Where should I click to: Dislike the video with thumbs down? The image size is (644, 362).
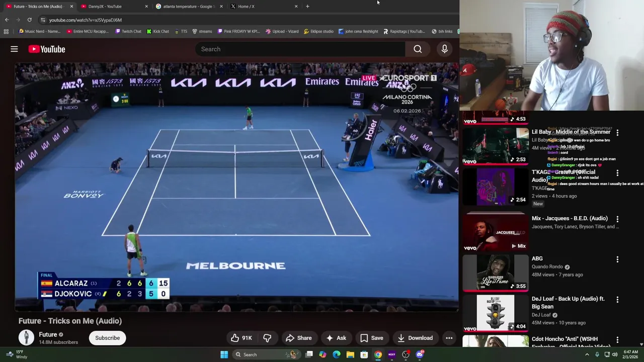tap(267, 338)
